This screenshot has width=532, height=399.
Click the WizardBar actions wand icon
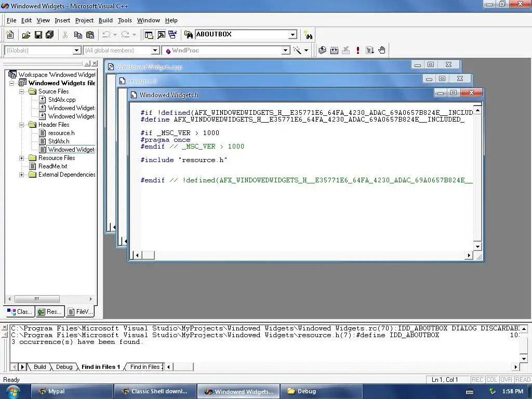(297, 50)
